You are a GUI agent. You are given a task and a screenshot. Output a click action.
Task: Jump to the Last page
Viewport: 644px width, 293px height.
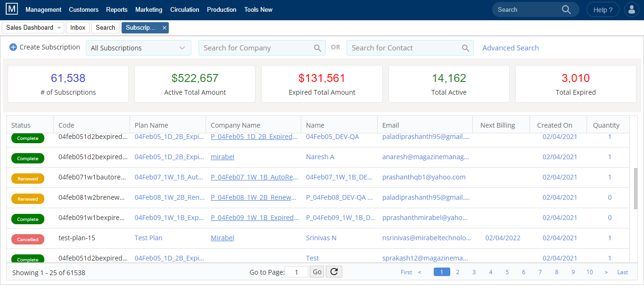click(623, 272)
